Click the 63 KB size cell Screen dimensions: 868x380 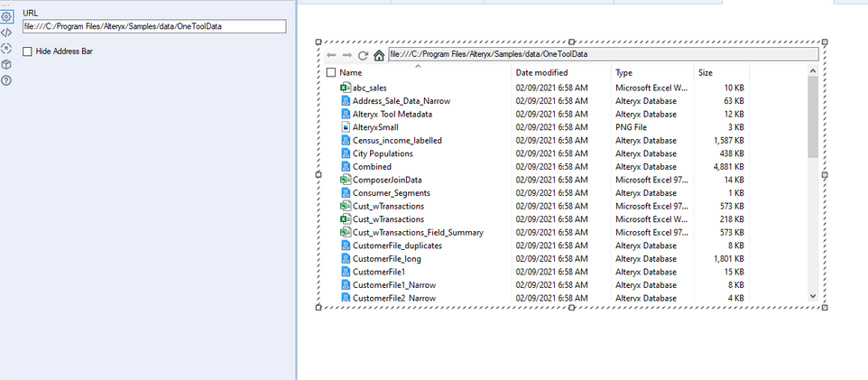click(x=734, y=101)
